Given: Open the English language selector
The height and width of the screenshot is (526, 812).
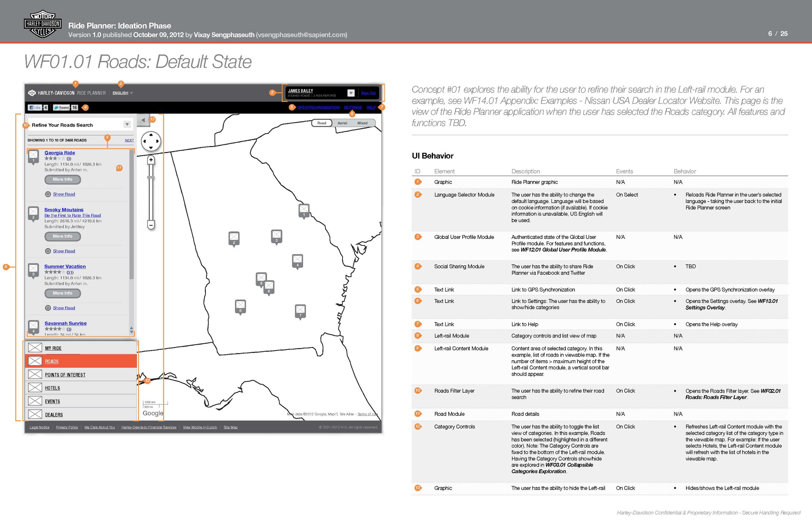Looking at the screenshot, I should [123, 93].
